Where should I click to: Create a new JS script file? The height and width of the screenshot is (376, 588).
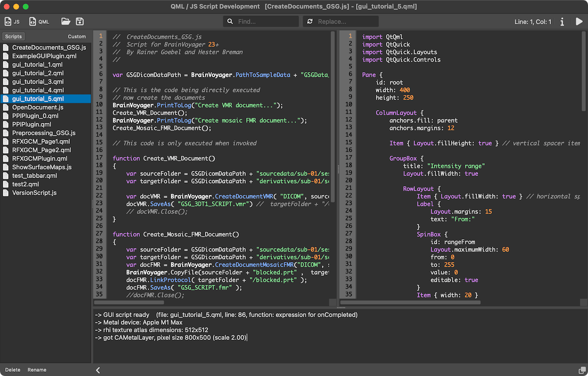click(11, 21)
